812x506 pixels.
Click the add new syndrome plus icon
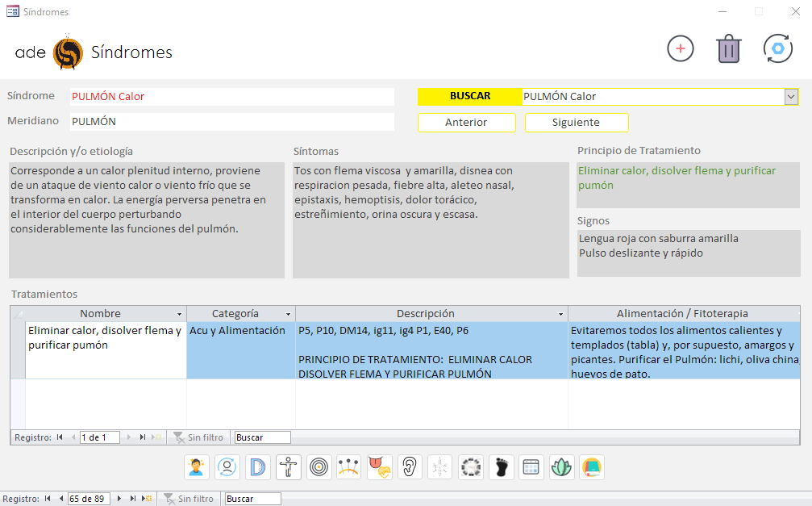[x=680, y=48]
